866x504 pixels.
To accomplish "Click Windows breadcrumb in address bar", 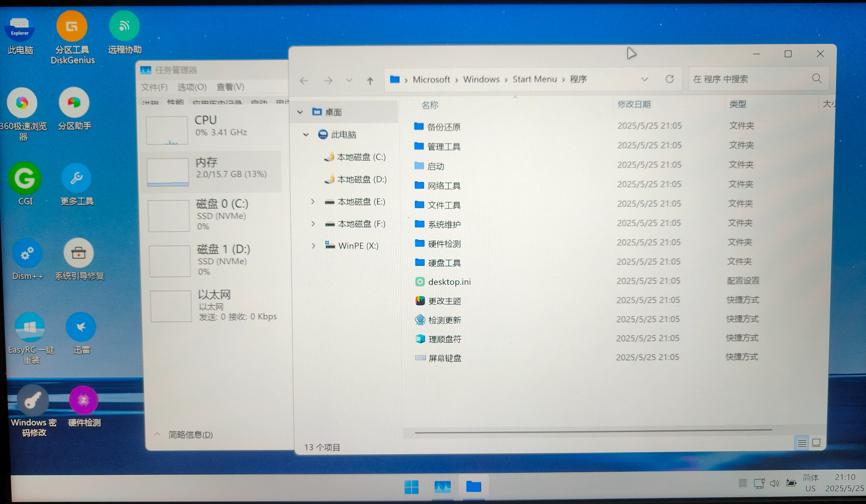I will click(481, 79).
